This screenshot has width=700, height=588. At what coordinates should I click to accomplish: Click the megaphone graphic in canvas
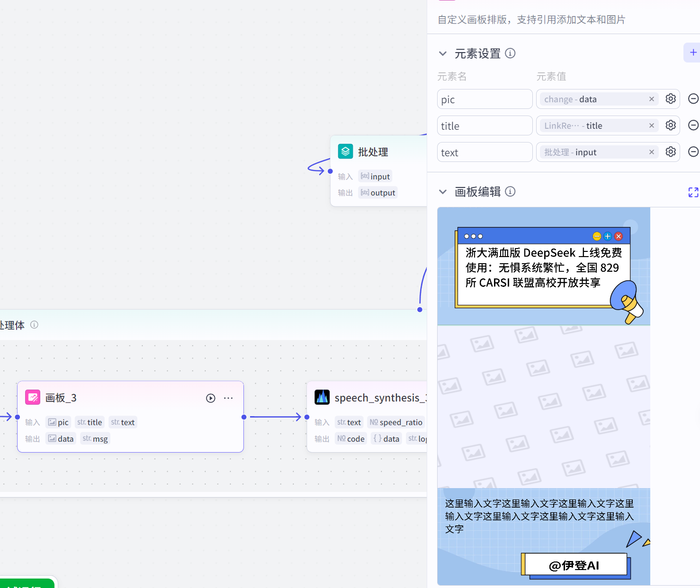627,302
